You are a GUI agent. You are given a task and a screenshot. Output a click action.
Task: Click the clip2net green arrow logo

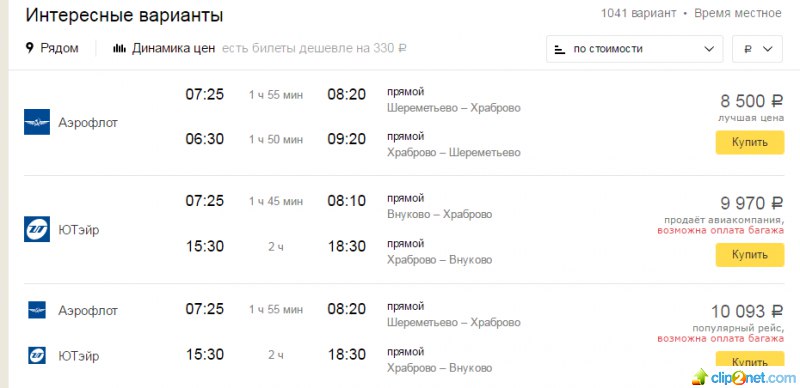pyautogui.click(x=700, y=377)
